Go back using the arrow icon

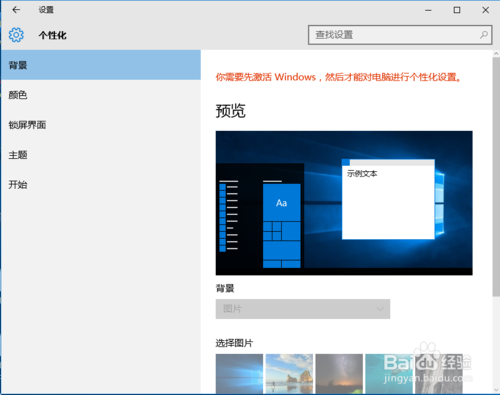(16, 10)
